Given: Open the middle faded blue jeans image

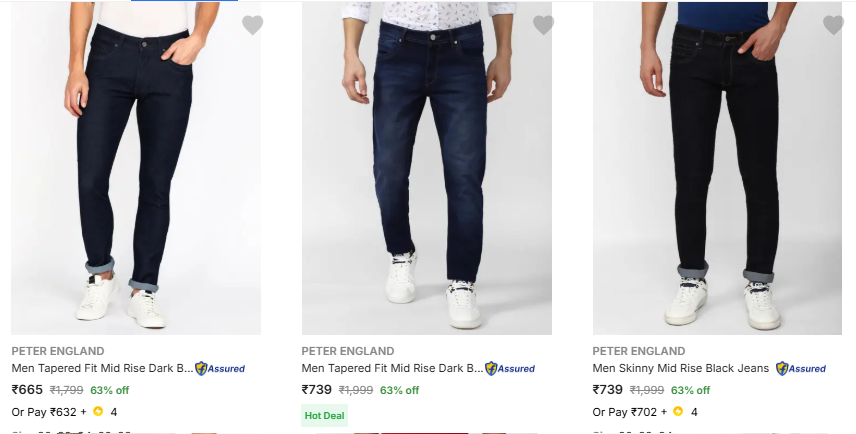Looking at the screenshot, I should [x=427, y=170].
